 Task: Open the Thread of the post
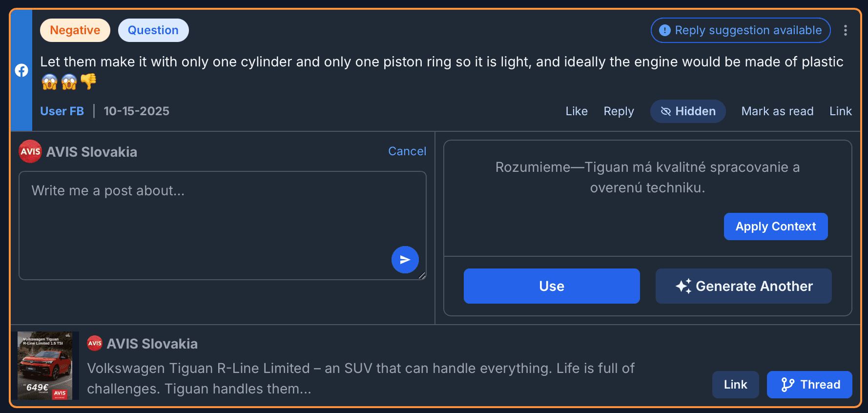click(x=809, y=385)
